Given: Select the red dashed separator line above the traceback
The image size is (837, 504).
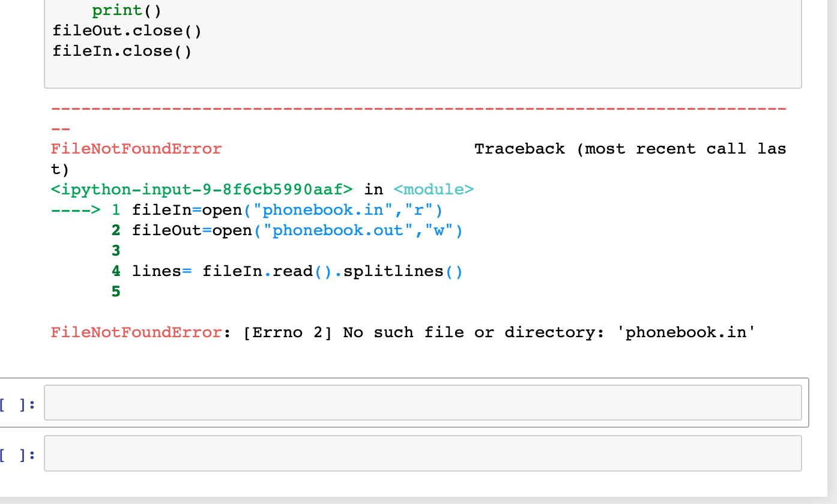Looking at the screenshot, I should [x=418, y=108].
